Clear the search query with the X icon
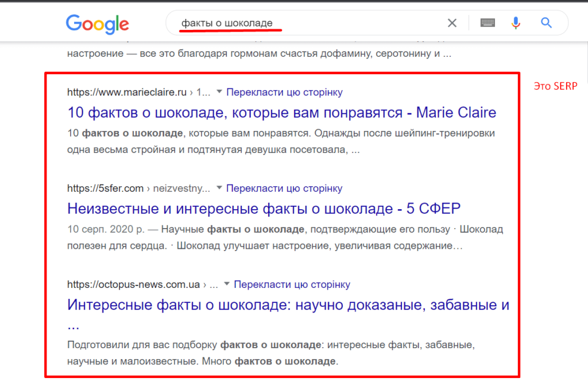 pyautogui.click(x=452, y=23)
